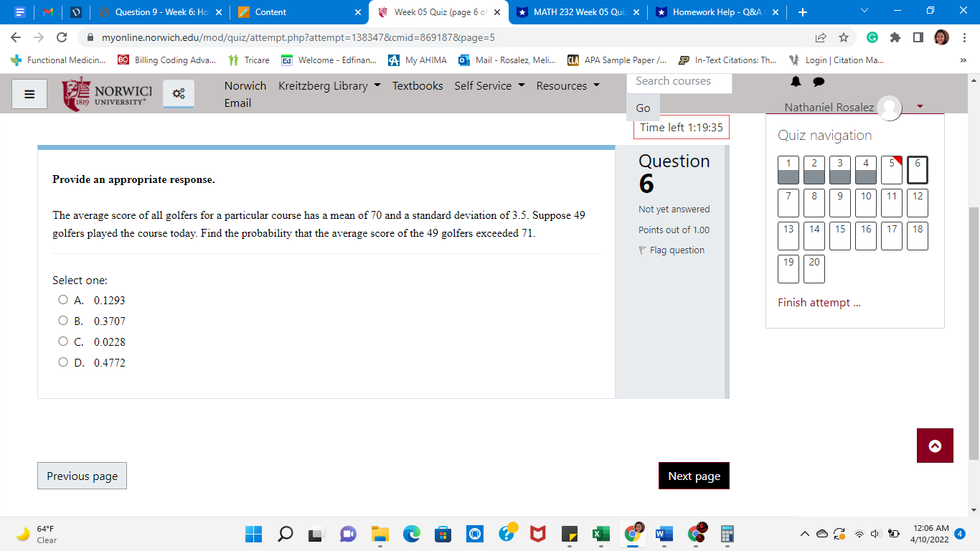This screenshot has width=980, height=551.
Task: Click the Finish attempt link
Action: coord(819,302)
